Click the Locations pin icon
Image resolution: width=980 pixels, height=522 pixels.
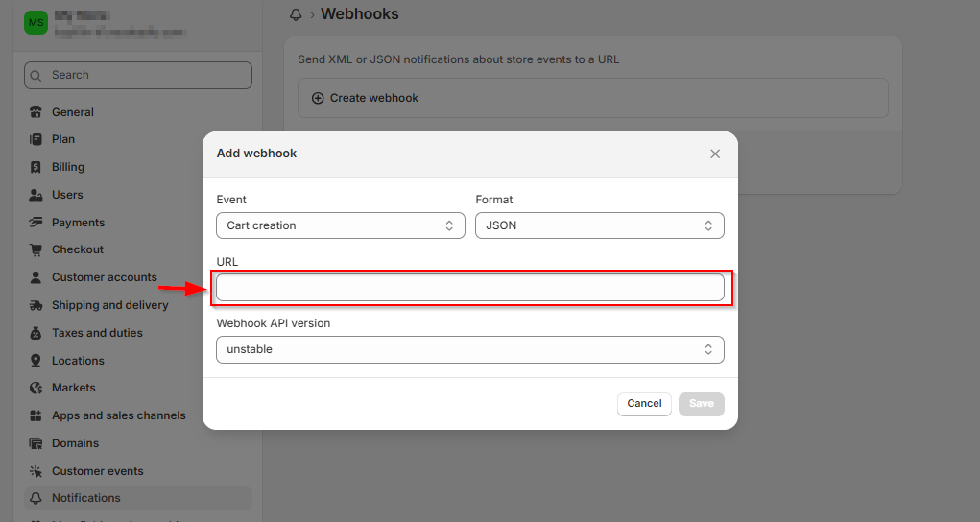tap(36, 361)
